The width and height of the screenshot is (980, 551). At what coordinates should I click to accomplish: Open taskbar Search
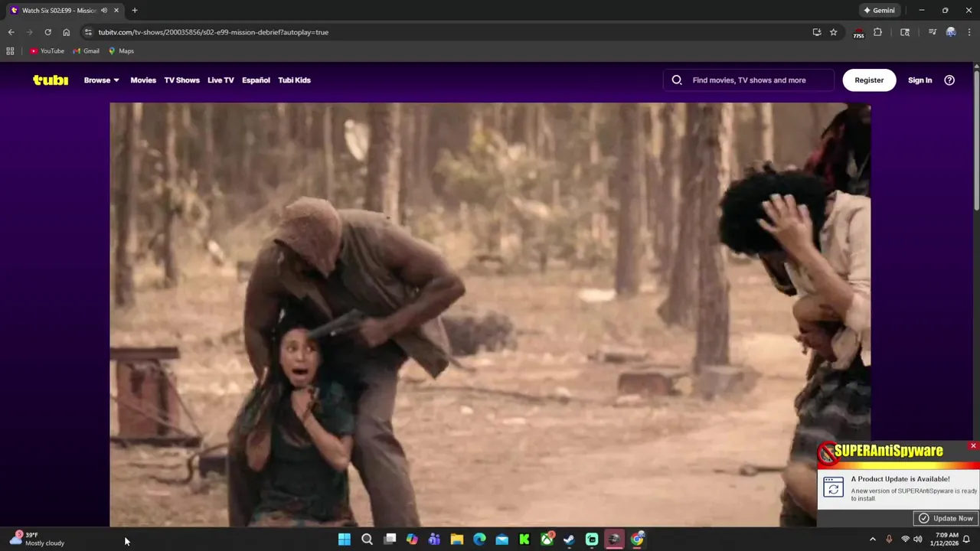tap(367, 540)
